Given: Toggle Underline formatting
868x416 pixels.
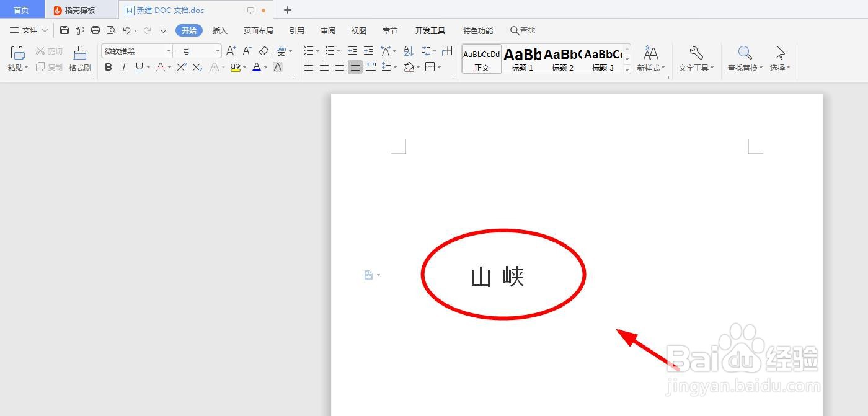Looking at the screenshot, I should coord(139,67).
